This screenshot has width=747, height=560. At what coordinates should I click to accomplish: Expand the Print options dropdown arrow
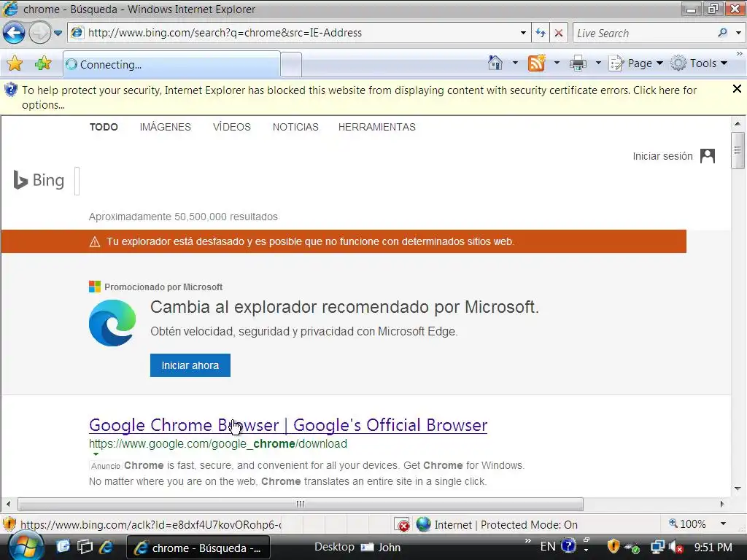pyautogui.click(x=598, y=63)
